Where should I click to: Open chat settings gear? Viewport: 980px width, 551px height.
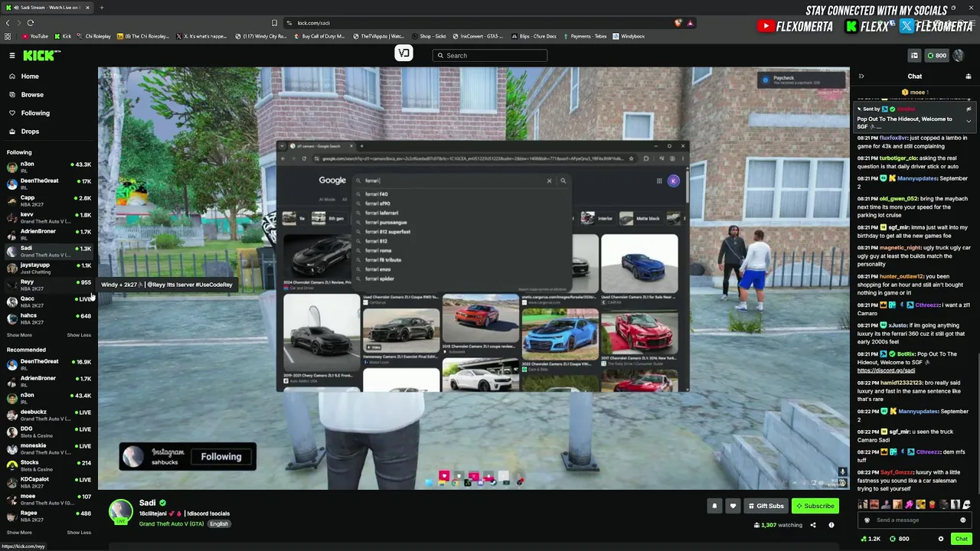click(941, 539)
